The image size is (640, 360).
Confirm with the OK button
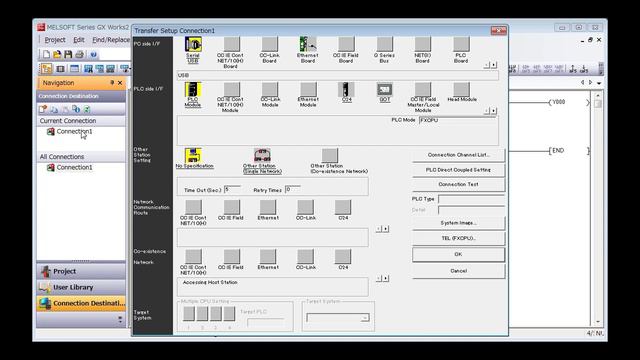coord(458,254)
